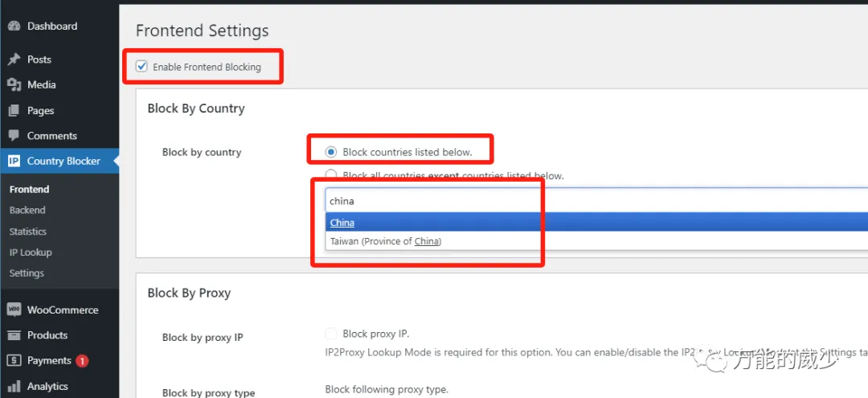868x398 pixels.
Task: Select Block countries listed below radio
Action: click(x=331, y=152)
